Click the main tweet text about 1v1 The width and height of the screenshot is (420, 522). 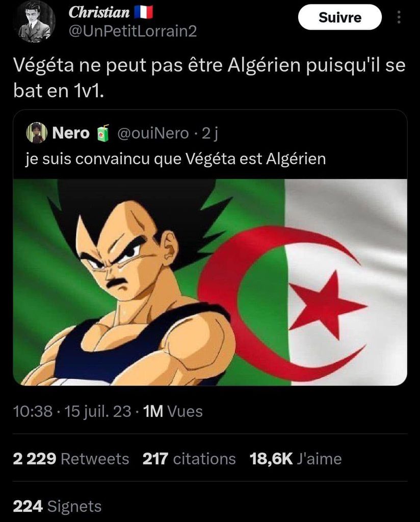[x=209, y=77]
